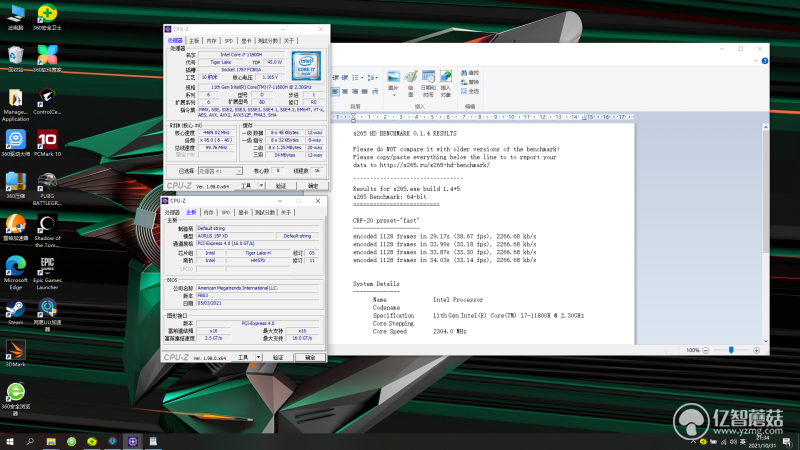Viewport: 800px width, 450px height.
Task: Toggle align right in WordPad paragraph group
Action: [355, 92]
